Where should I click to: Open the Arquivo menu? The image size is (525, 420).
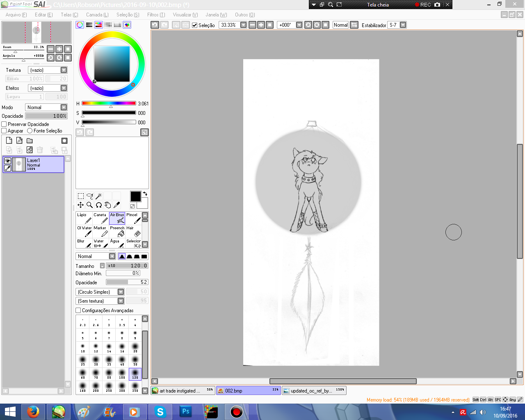click(16, 15)
